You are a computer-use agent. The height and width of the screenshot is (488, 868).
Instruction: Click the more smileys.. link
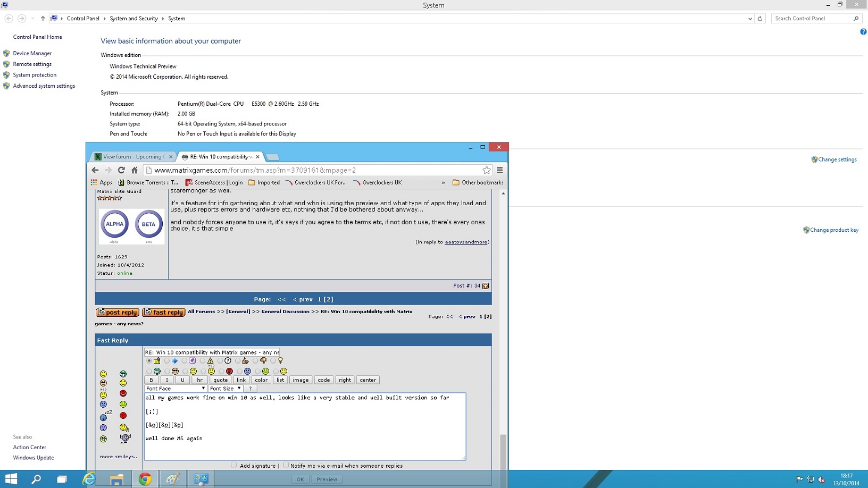click(119, 457)
